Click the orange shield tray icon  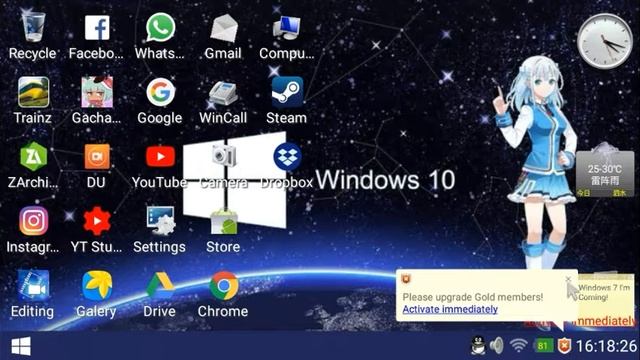[x=564, y=346]
